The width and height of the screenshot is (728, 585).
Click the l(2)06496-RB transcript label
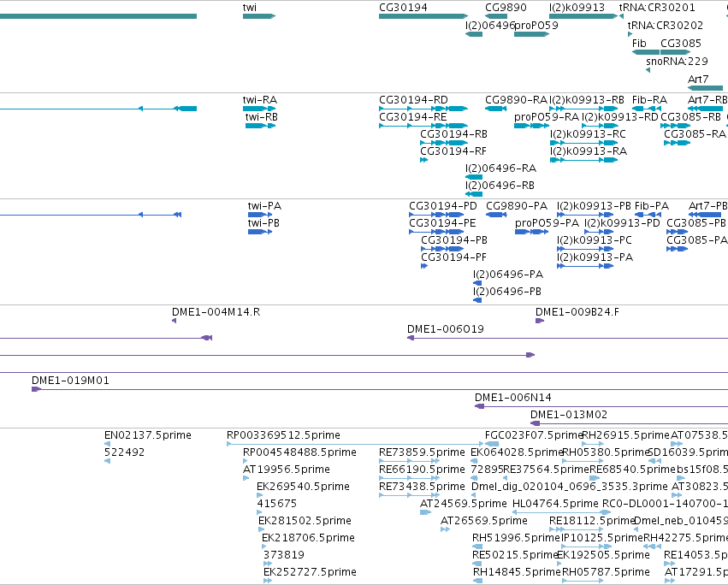pos(500,186)
